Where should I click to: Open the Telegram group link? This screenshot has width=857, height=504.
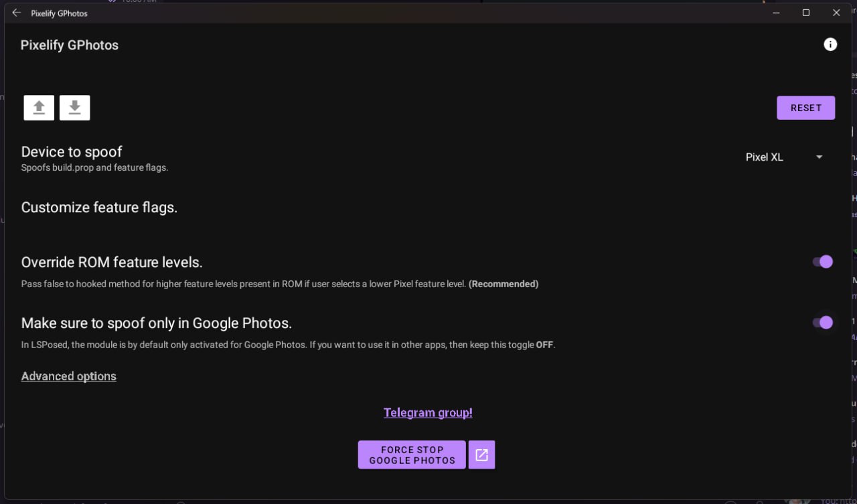[428, 413]
